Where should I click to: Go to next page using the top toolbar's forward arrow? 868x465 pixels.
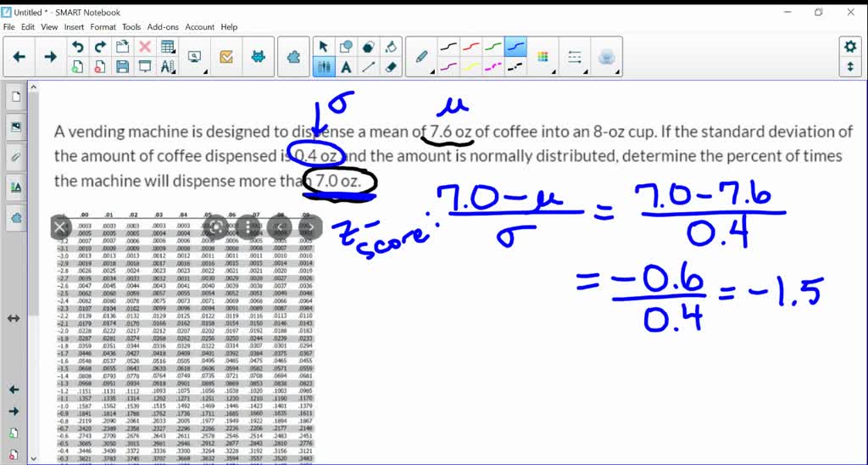50,57
